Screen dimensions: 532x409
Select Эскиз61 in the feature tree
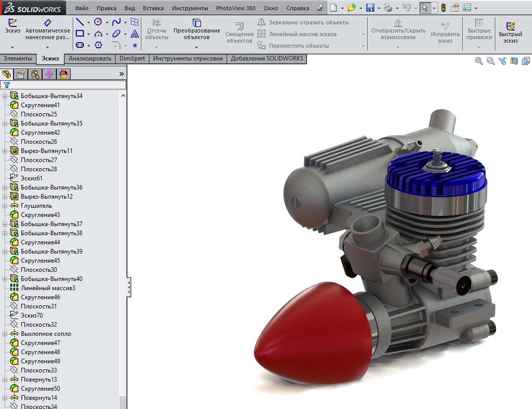pos(32,178)
